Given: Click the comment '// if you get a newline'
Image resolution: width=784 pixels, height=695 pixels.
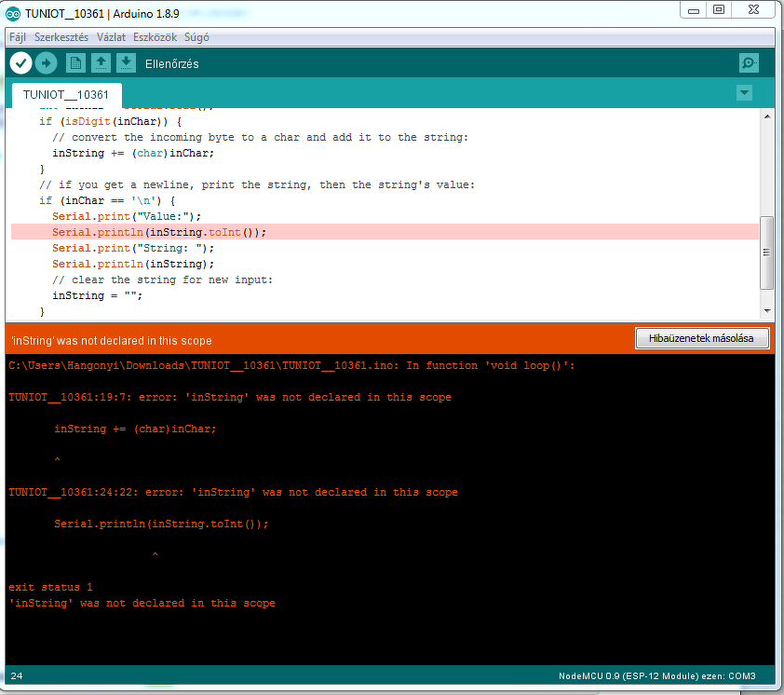Looking at the screenshot, I should point(257,184).
